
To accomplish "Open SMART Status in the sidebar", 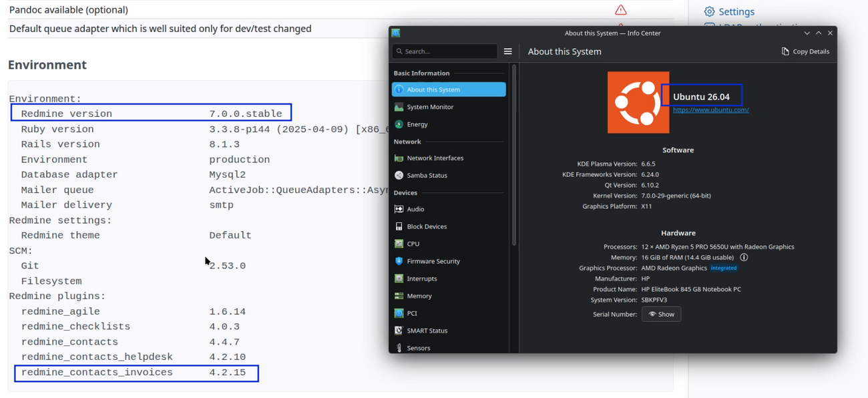I will tap(449, 331).
